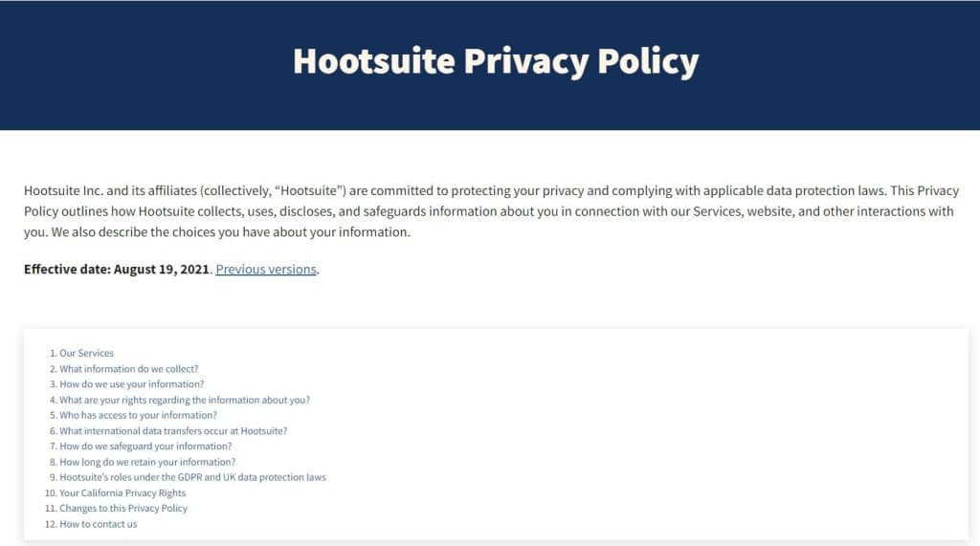Click the Hootsuite Privacy Policy heading
Screen dimensions: 980x546
click(496, 62)
